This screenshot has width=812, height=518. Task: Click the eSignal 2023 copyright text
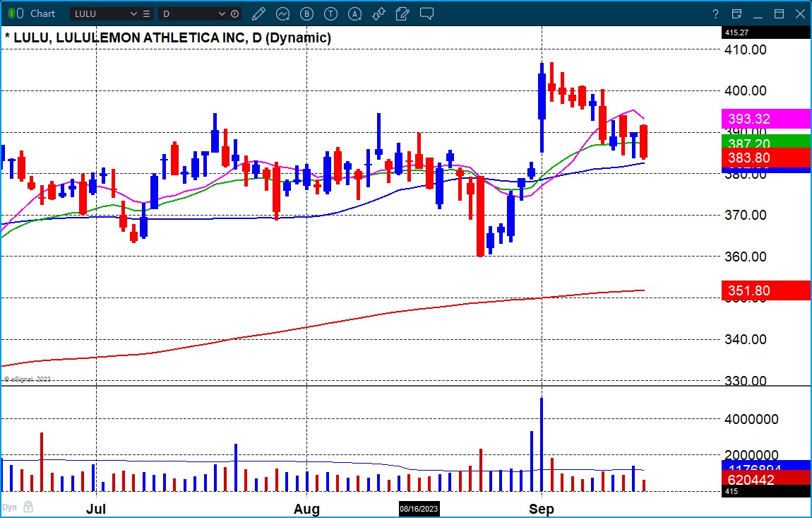coord(28,379)
